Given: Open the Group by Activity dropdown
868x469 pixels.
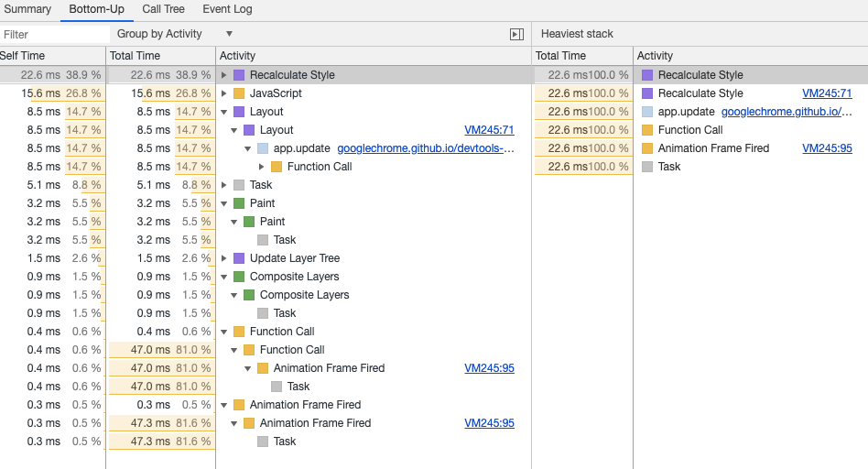Looking at the screenshot, I should pos(174,34).
